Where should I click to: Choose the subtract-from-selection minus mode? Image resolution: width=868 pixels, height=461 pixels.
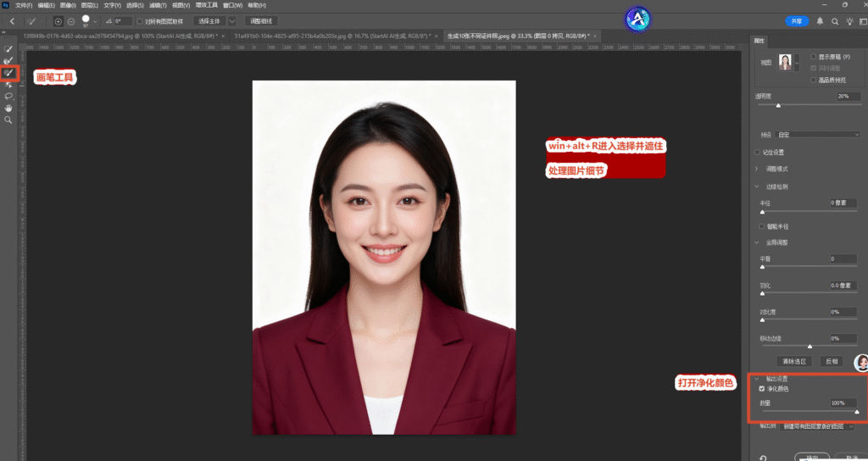[x=71, y=21]
